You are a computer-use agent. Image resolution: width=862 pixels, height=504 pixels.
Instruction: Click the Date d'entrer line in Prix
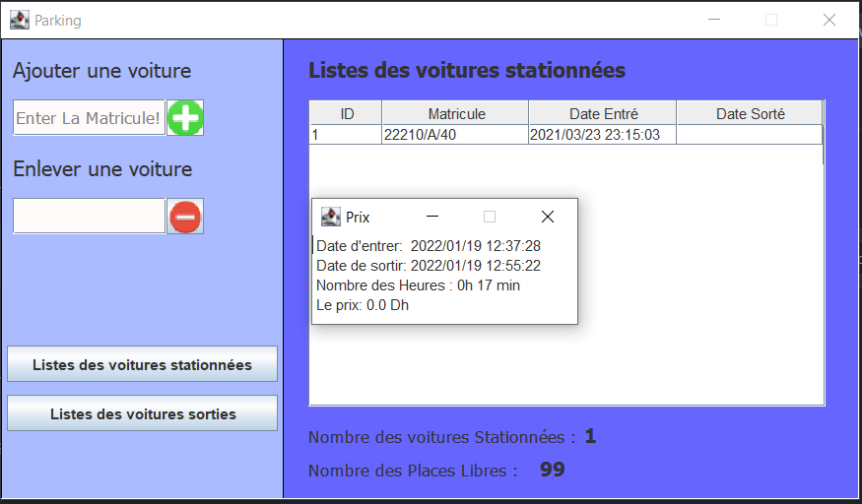click(x=429, y=246)
